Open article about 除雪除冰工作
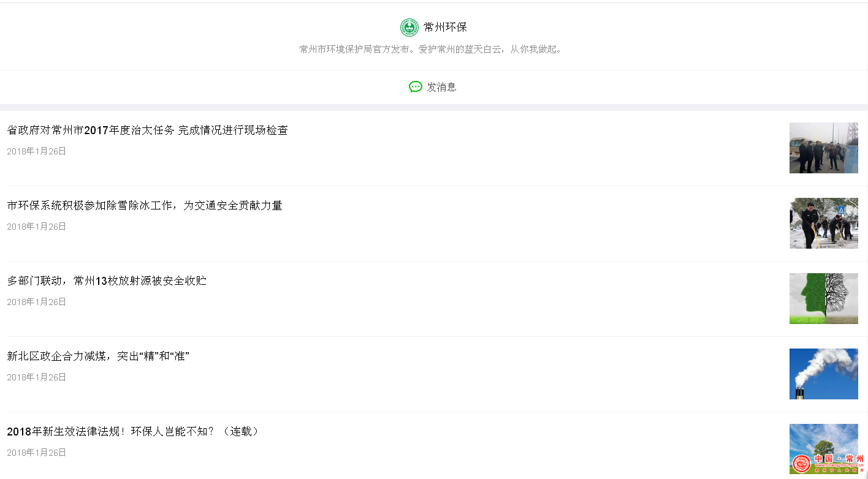Image resolution: width=868 pixels, height=479 pixels. pyautogui.click(x=145, y=206)
